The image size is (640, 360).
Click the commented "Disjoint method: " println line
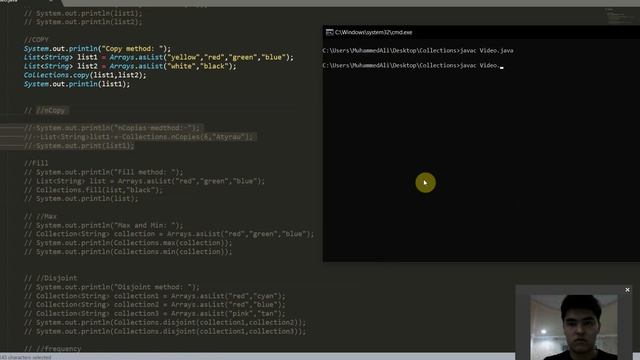point(112,287)
